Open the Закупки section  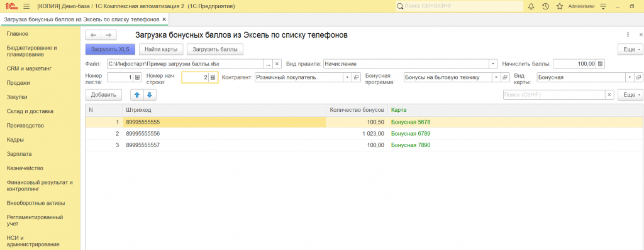17,97
